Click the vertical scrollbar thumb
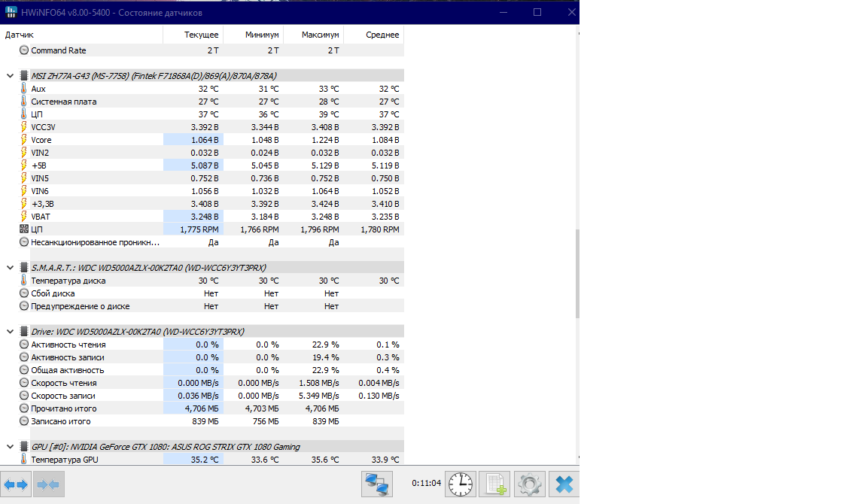Screen dimensions: 867x504 577,274
